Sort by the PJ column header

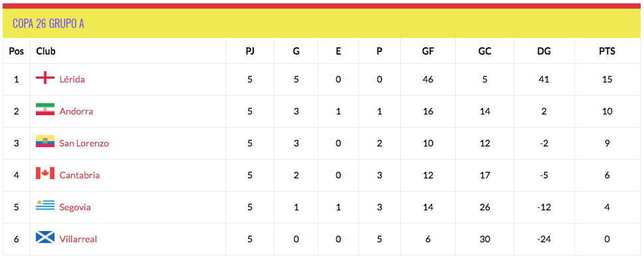(250, 51)
